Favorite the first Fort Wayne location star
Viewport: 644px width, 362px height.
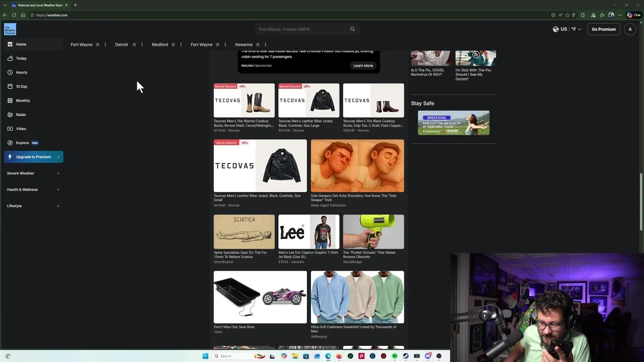coord(98,45)
